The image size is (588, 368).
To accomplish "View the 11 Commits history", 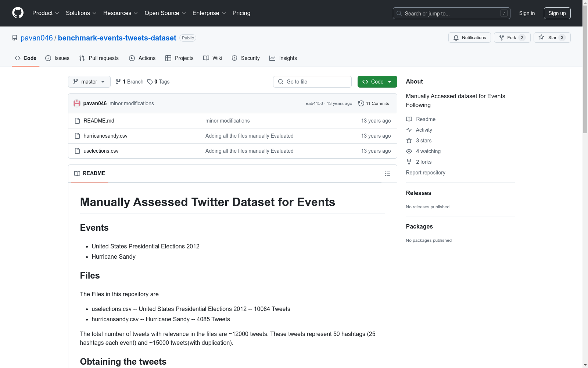I will [x=374, y=103].
